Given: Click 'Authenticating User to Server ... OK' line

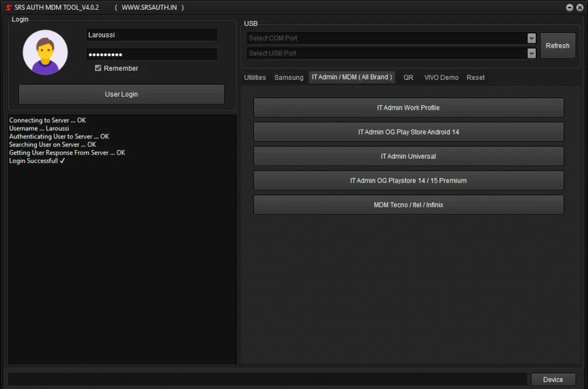Looking at the screenshot, I should [59, 137].
